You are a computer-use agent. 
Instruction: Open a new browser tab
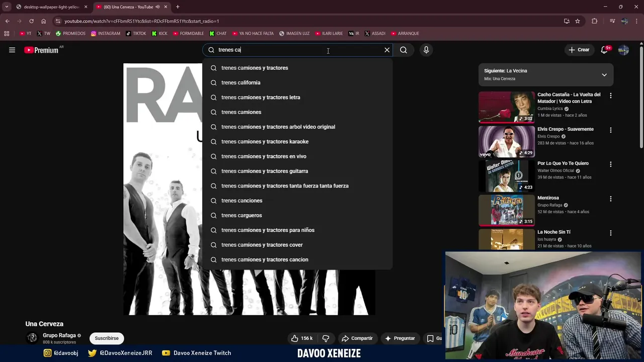pyautogui.click(x=178, y=7)
